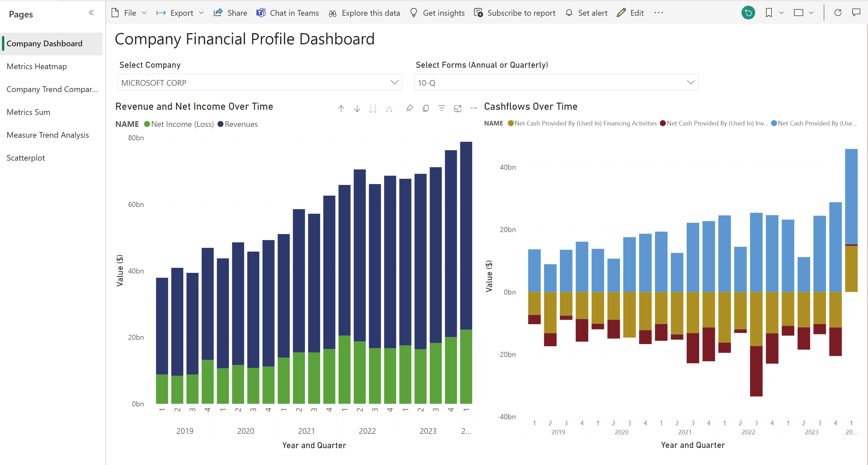Open the File menu

pyautogui.click(x=129, y=13)
